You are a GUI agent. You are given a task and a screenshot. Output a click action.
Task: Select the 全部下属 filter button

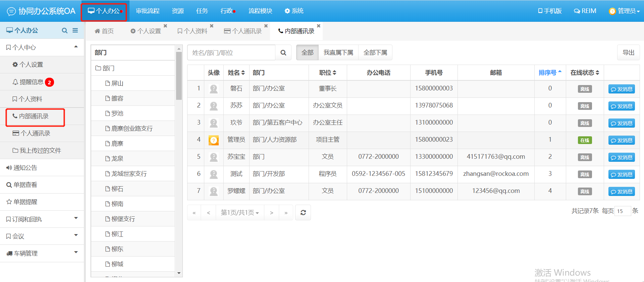[x=375, y=53]
